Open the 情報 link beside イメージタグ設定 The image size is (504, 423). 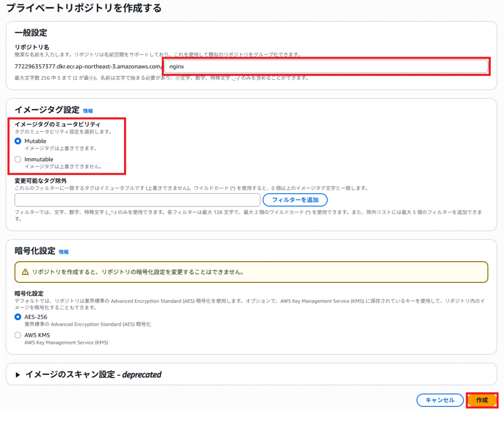[x=88, y=111]
